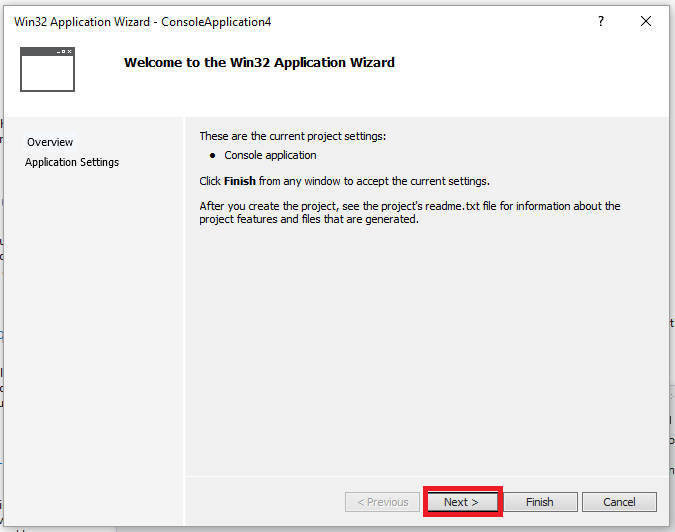Click the readme.txt information paragraph
Viewport: 675px width, 532px height.
(409, 213)
